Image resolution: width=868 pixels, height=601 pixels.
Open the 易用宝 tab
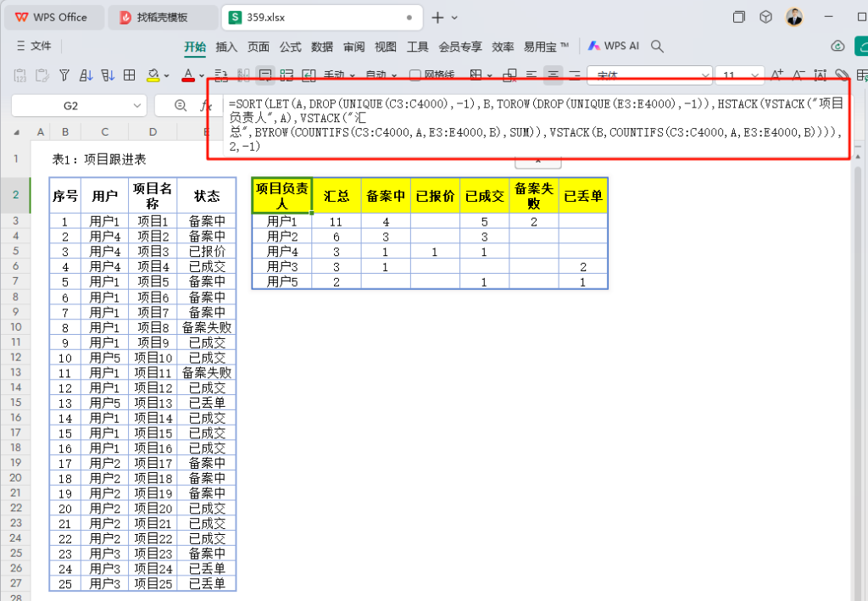pos(546,47)
